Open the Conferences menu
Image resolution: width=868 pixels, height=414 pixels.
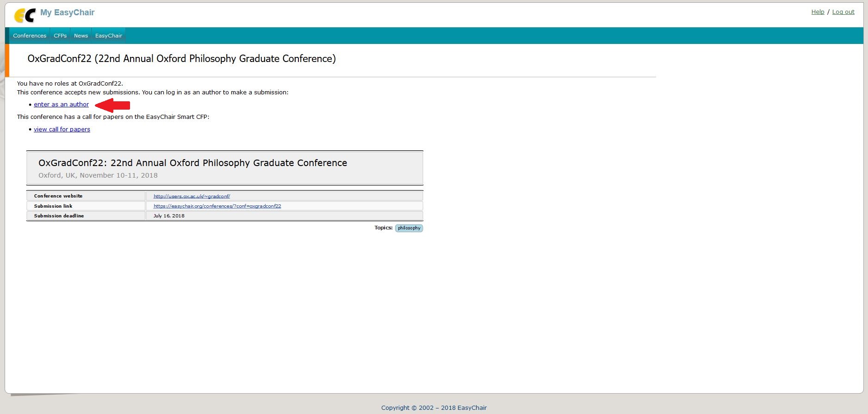point(30,36)
